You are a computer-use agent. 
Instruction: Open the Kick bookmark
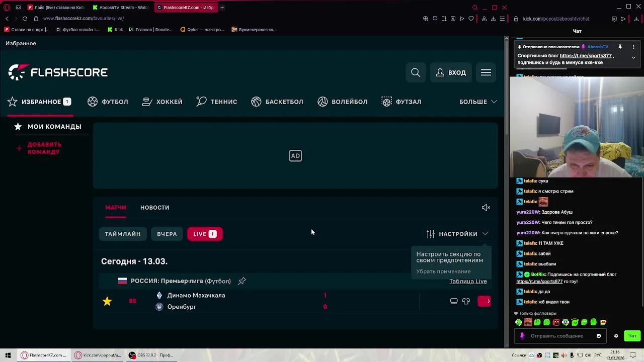coord(115,30)
